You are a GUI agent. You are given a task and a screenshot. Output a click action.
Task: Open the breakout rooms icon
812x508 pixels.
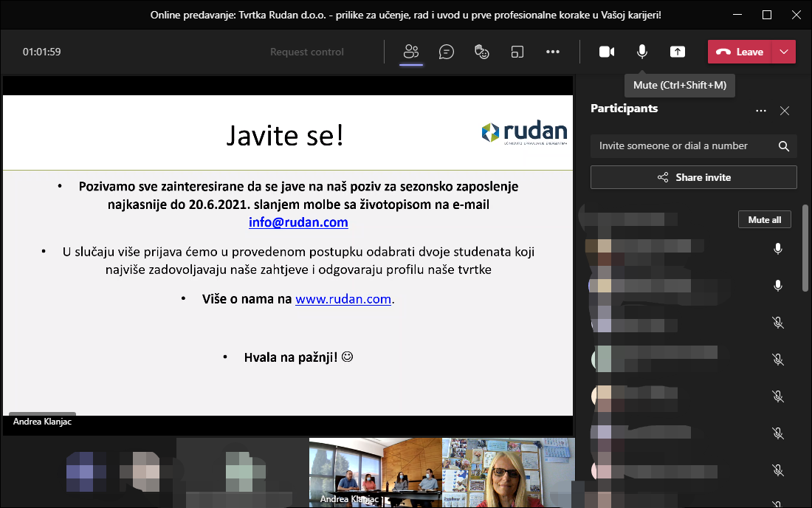point(517,52)
